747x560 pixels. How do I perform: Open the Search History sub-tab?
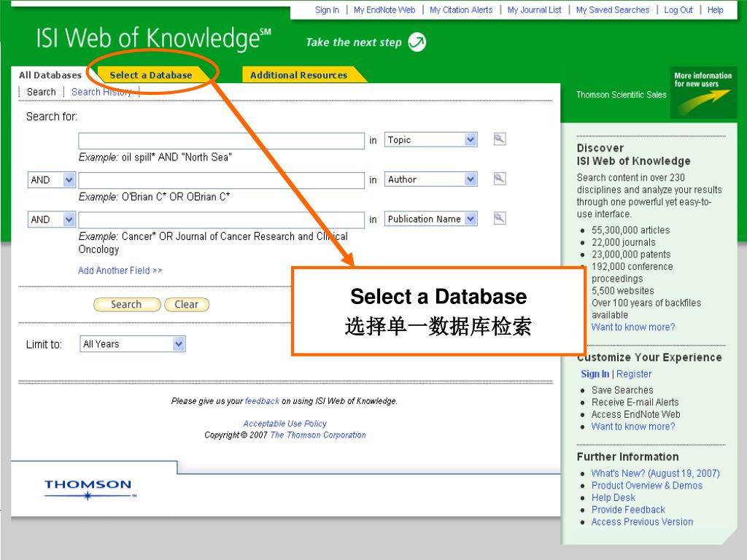click(101, 92)
